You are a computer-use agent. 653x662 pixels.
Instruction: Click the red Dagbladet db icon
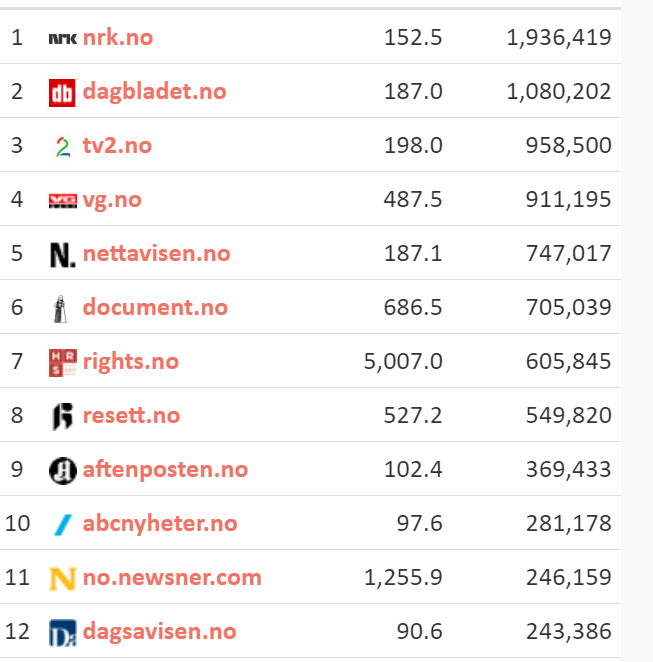(62, 92)
